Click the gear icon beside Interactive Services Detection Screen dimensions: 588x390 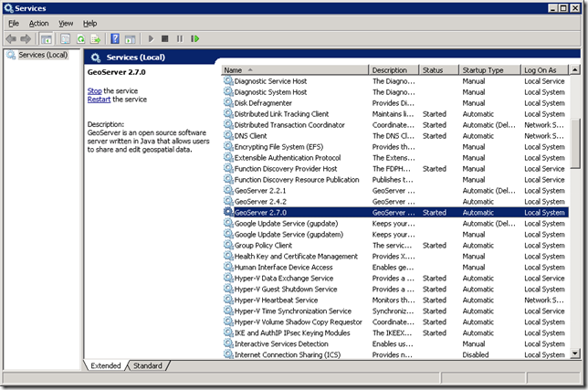click(228, 343)
